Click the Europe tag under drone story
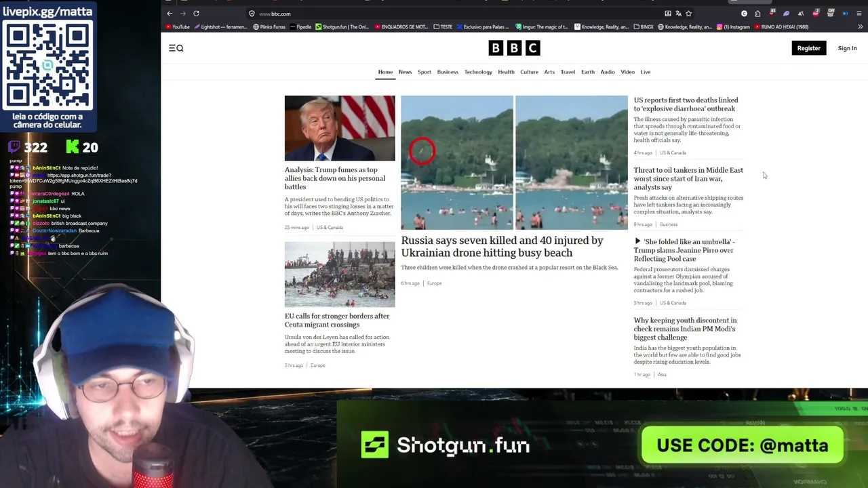This screenshot has height=488, width=868. coord(435,283)
